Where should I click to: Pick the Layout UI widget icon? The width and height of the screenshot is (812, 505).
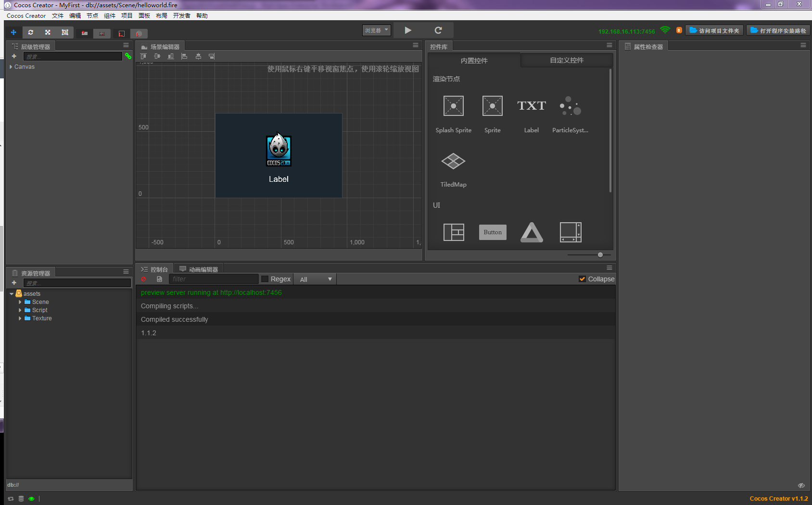click(x=454, y=232)
